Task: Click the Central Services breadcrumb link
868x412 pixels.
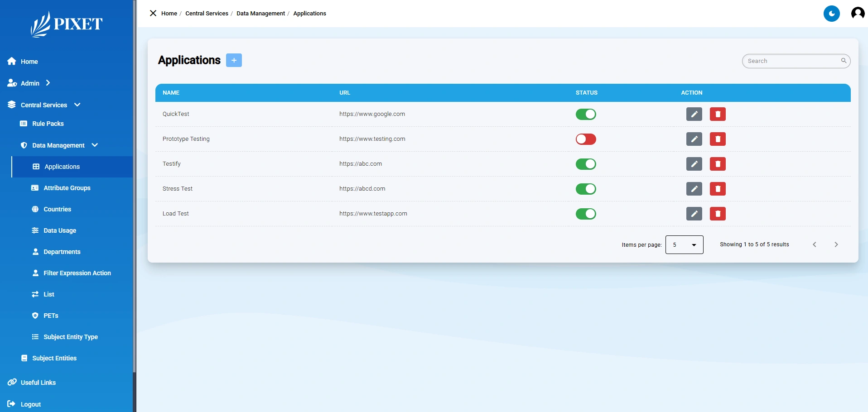Action: 207,14
